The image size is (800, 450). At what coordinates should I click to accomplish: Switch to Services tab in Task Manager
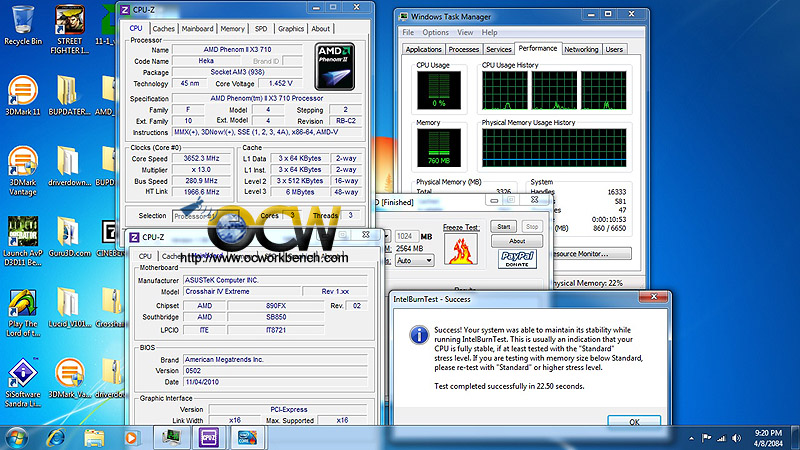pos(498,49)
